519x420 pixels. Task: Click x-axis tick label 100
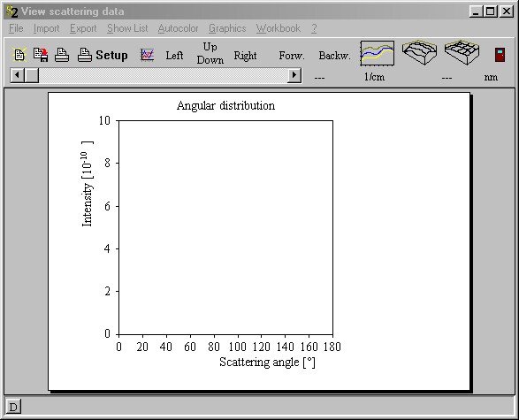(x=237, y=347)
